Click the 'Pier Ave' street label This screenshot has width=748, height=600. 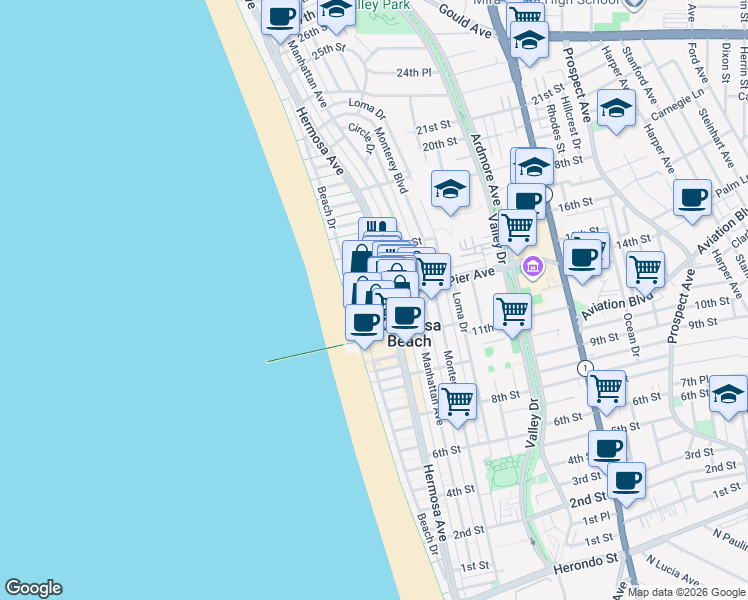[x=472, y=276]
